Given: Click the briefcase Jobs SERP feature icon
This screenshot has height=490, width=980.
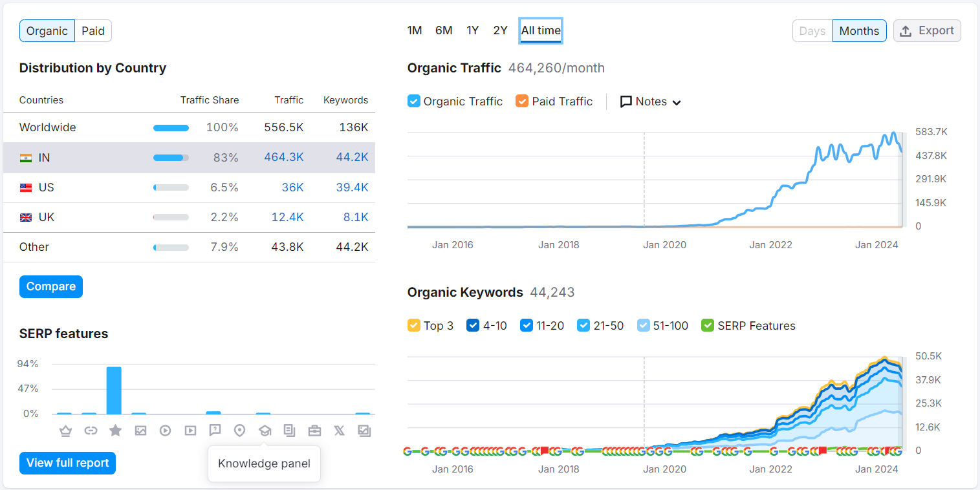Looking at the screenshot, I should tap(314, 431).
